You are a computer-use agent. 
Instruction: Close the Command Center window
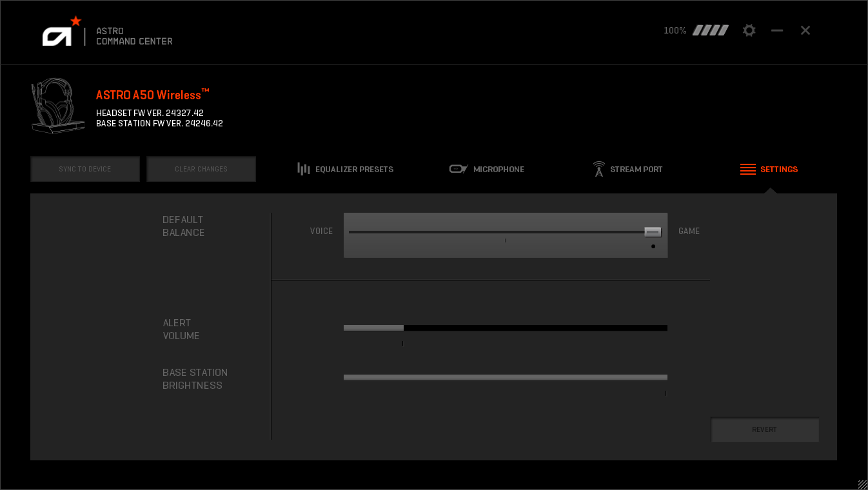[x=805, y=30]
